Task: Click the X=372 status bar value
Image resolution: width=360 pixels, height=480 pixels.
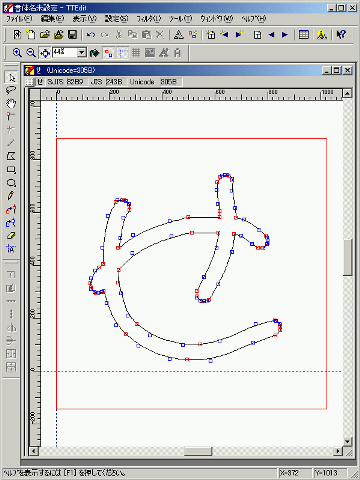Action: click(289, 473)
